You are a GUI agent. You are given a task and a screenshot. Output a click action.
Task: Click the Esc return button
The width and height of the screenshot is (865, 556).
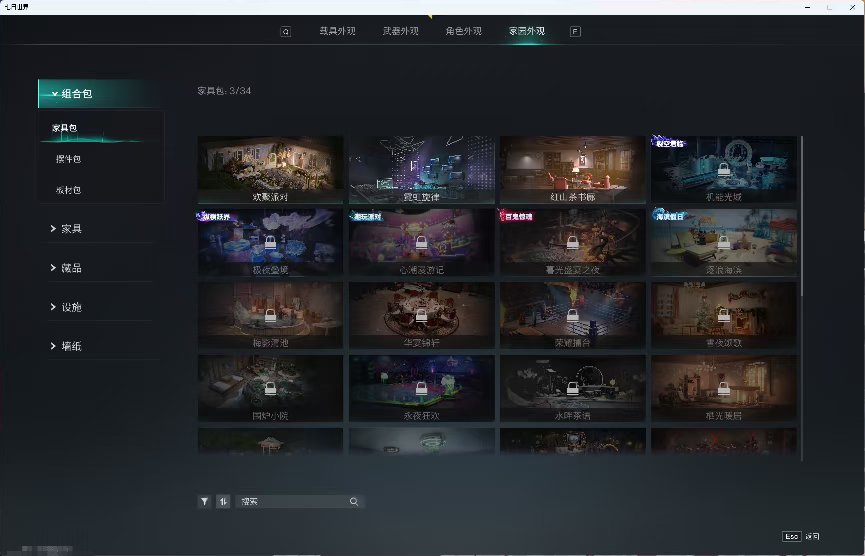tap(801, 537)
